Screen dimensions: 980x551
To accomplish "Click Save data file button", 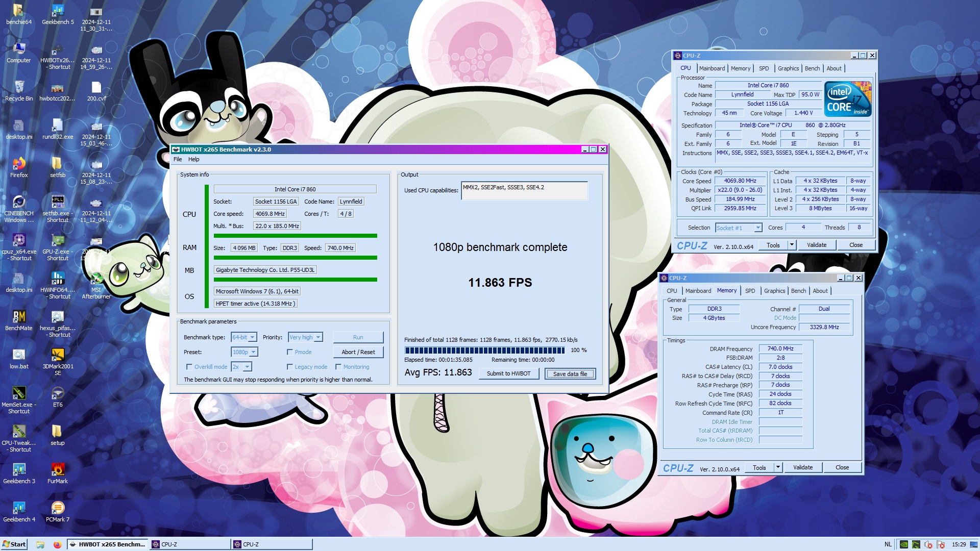I will pos(570,373).
